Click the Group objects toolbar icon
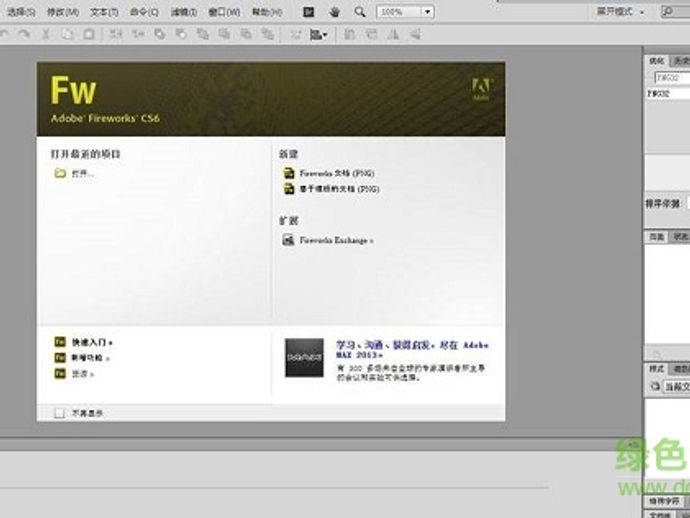The image size is (690, 518). (x=116, y=34)
